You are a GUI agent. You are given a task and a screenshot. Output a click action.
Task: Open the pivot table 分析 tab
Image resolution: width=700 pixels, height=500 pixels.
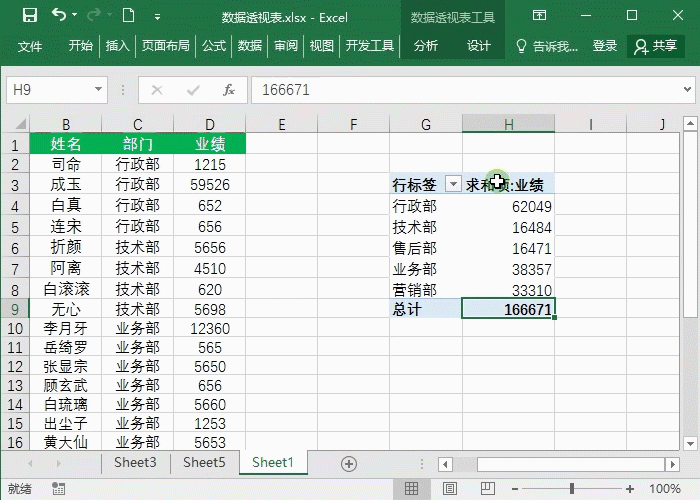pyautogui.click(x=426, y=46)
